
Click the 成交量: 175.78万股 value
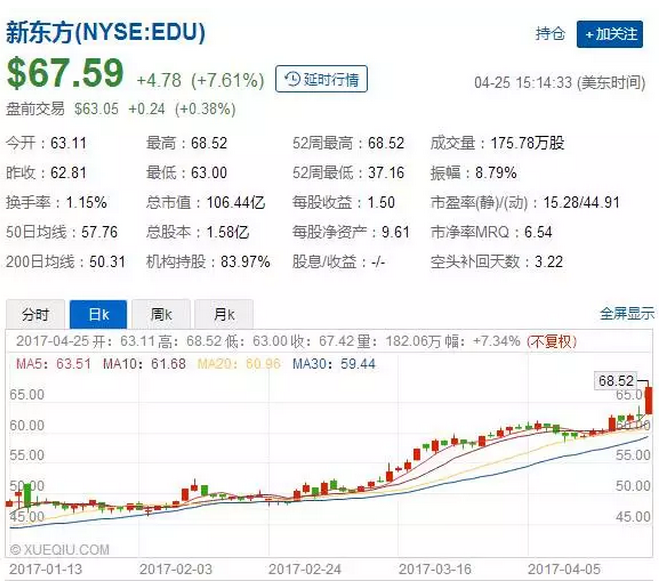pyautogui.click(x=528, y=143)
